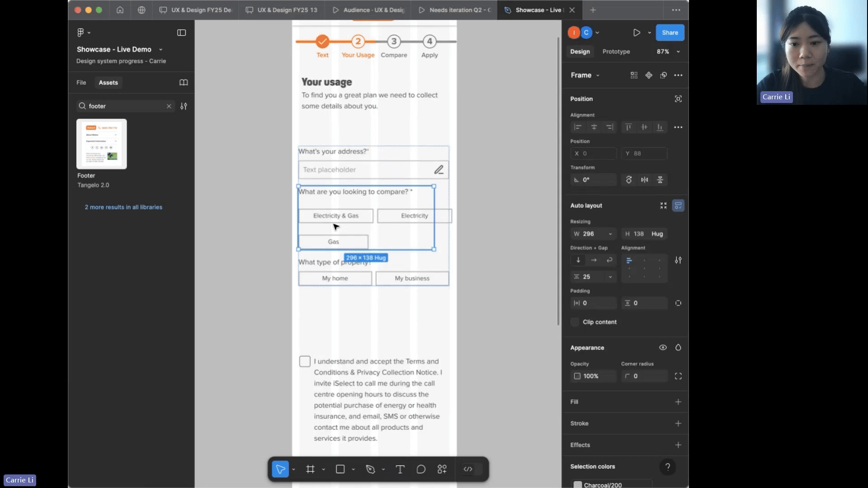Expand the Showcase - Live Demo file menu

click(x=160, y=50)
